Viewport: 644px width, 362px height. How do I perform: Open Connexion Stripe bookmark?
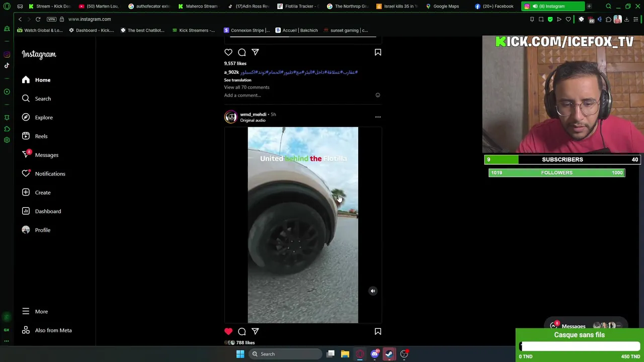[247, 30]
